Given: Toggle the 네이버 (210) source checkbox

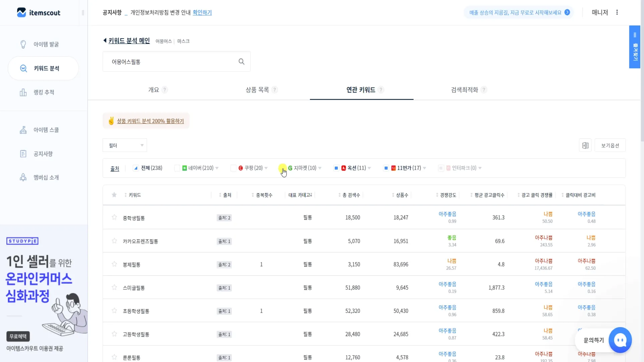Looking at the screenshot, I should pyautogui.click(x=177, y=168).
